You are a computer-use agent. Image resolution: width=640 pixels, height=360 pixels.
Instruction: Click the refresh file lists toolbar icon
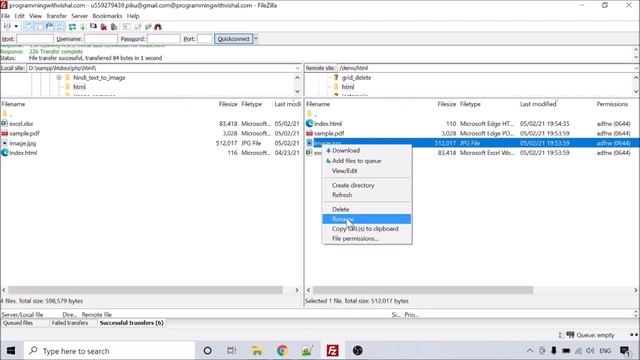click(72, 27)
